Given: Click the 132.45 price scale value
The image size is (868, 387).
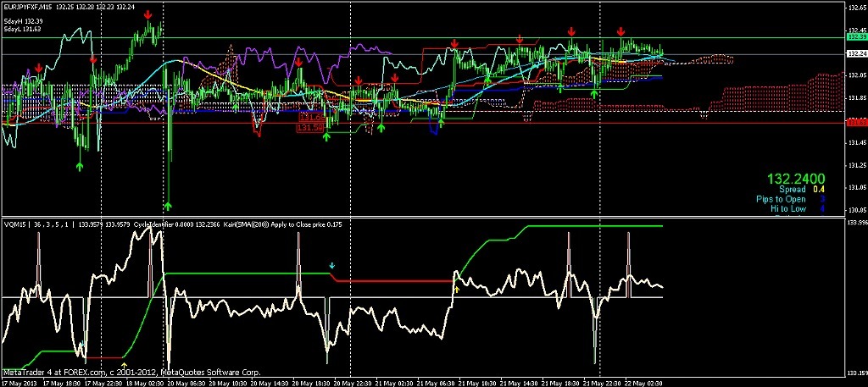Looking at the screenshot, I should (856, 30).
